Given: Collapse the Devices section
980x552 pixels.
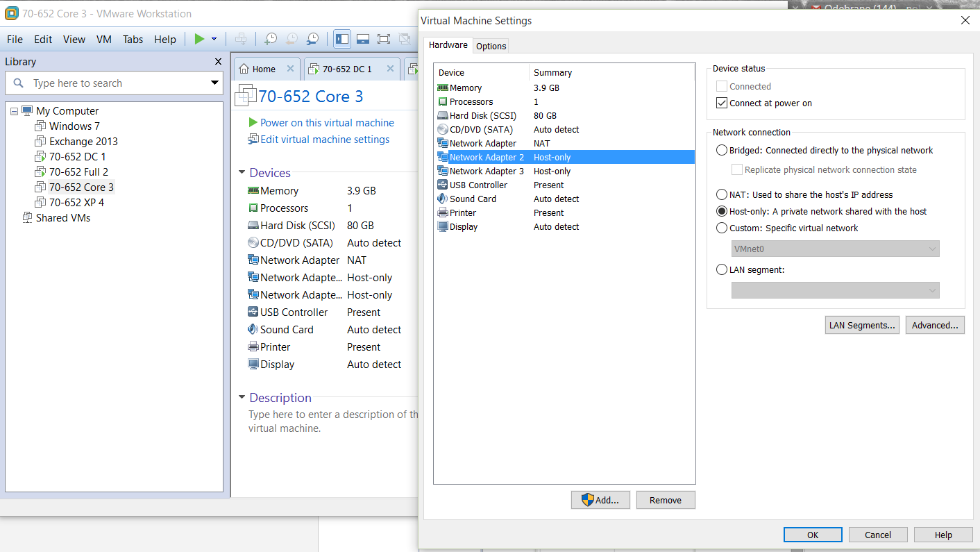Looking at the screenshot, I should 242,172.
